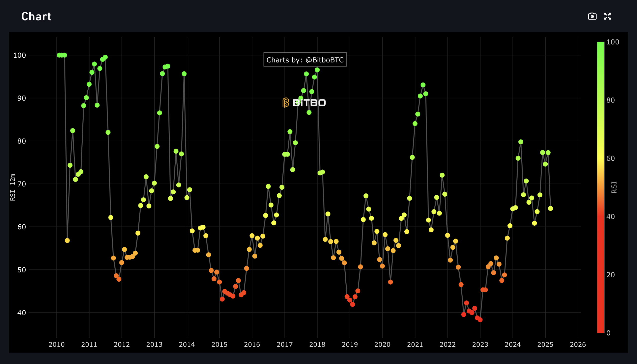Click x-axis label 2024
Screen dimensions: 637x364
(x=513, y=345)
